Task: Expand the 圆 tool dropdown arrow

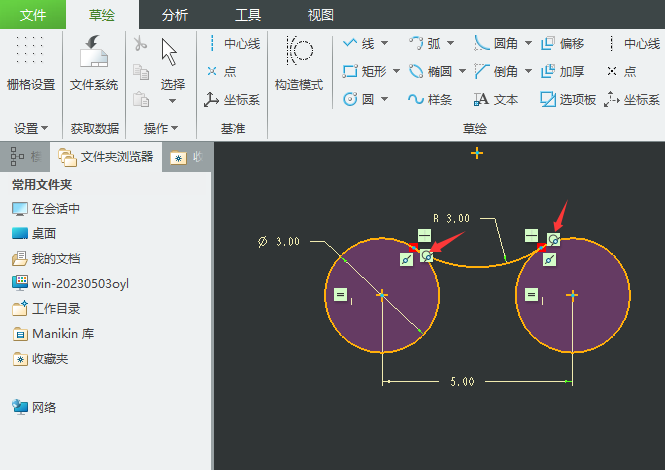Action: 385,99
